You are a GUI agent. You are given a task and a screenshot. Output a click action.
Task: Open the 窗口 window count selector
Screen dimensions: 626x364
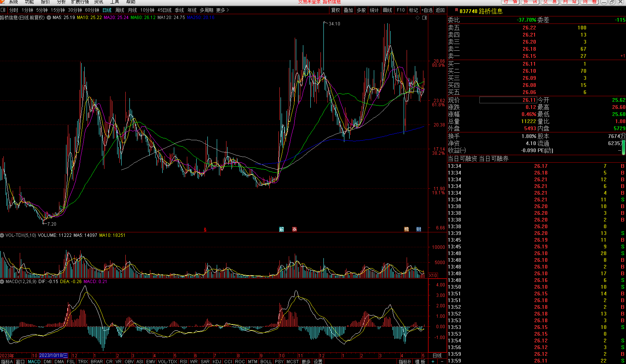pos(20,361)
